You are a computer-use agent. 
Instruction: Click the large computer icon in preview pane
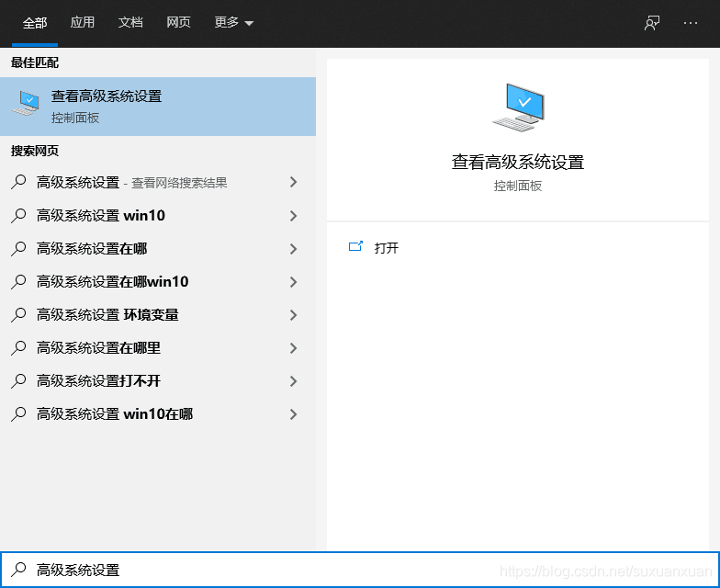(x=518, y=107)
